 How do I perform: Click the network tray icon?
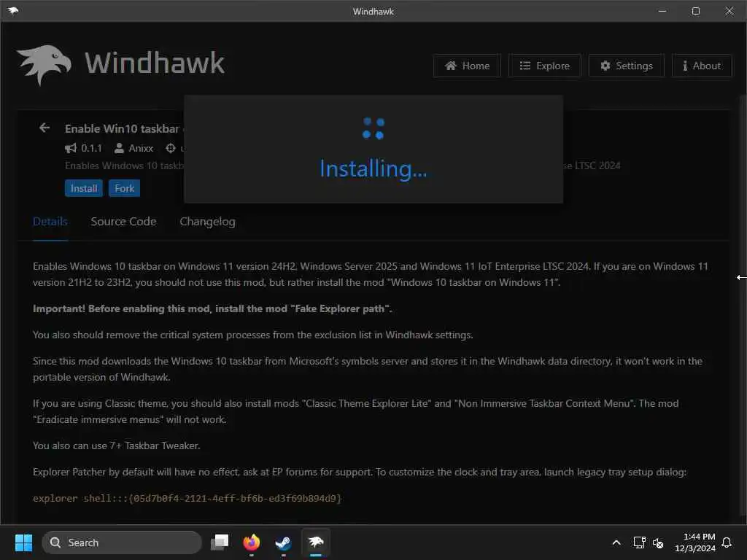tap(639, 542)
